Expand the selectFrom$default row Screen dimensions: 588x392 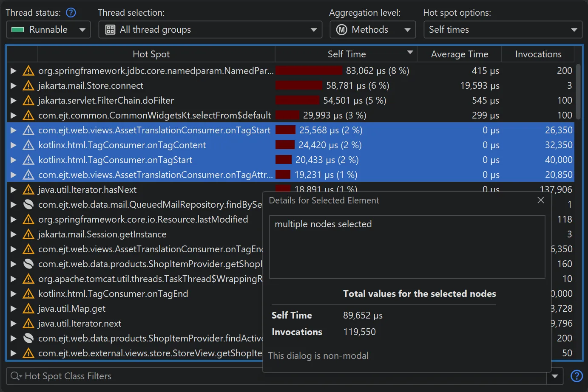pos(14,115)
